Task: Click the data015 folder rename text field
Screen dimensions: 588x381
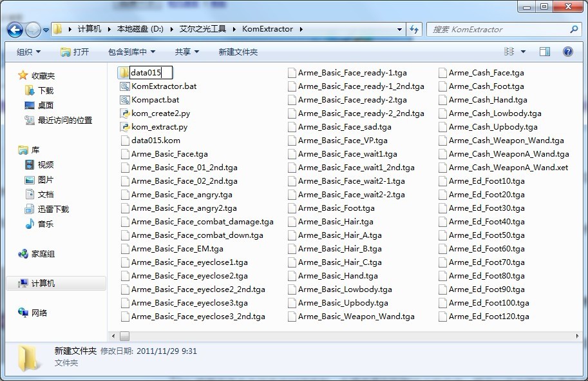Action: 151,73
